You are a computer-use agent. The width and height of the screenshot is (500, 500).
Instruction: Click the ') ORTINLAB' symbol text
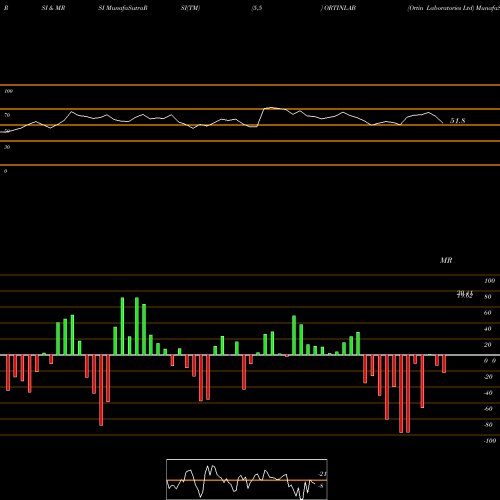[x=338, y=8]
